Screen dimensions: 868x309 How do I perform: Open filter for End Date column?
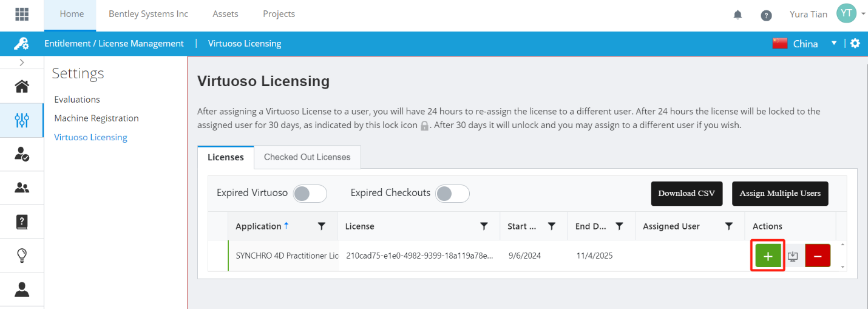619,226
